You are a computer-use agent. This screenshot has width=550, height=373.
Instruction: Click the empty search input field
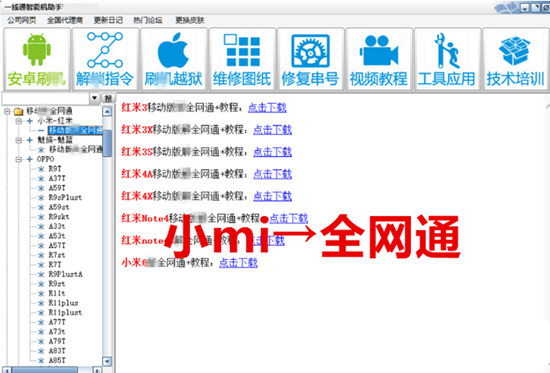(46, 98)
